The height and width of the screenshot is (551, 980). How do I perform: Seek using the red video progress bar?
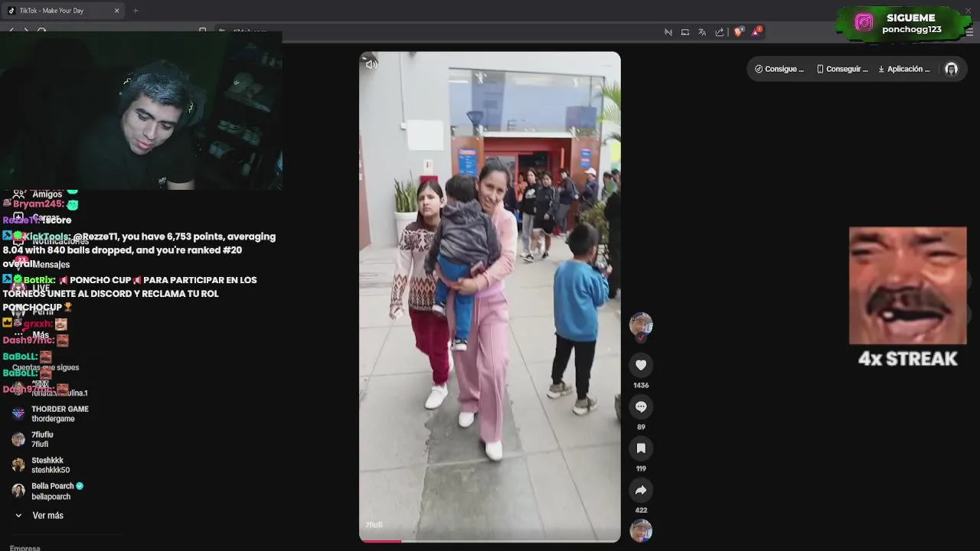tap(490, 541)
